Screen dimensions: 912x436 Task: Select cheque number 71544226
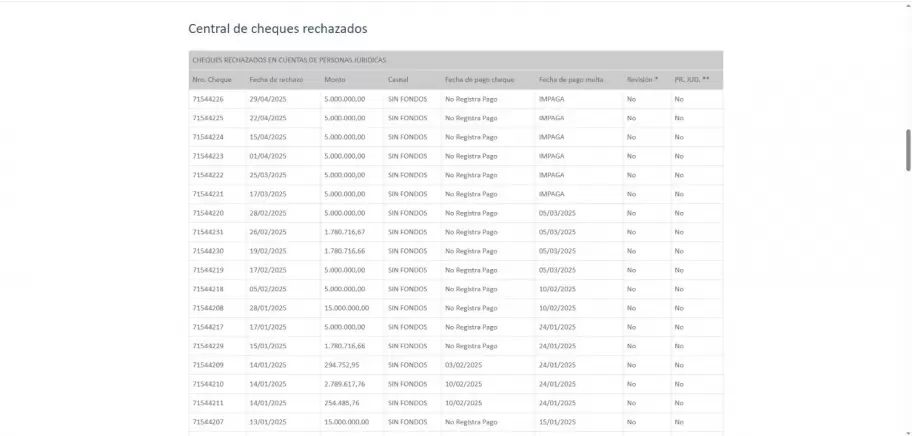[x=208, y=99]
